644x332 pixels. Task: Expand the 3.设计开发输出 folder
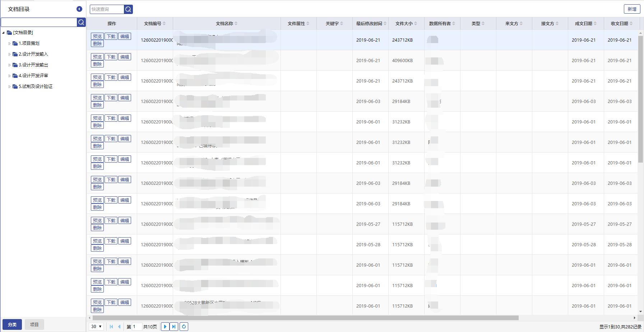click(x=9, y=65)
